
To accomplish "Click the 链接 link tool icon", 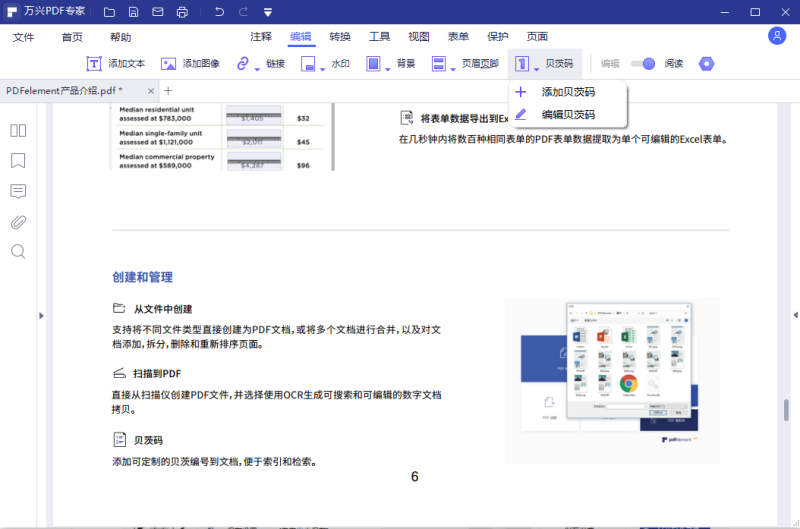I will click(243, 63).
